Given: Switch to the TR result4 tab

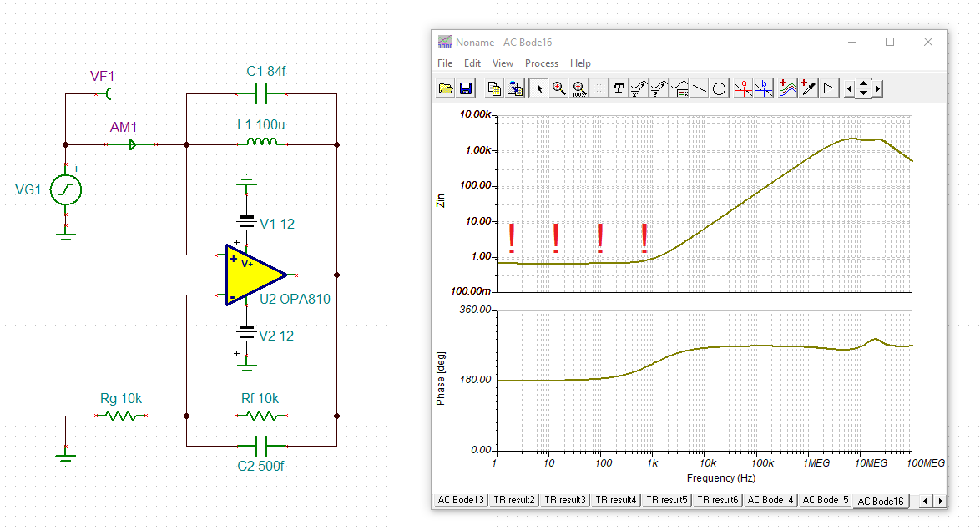Looking at the screenshot, I should (615, 500).
